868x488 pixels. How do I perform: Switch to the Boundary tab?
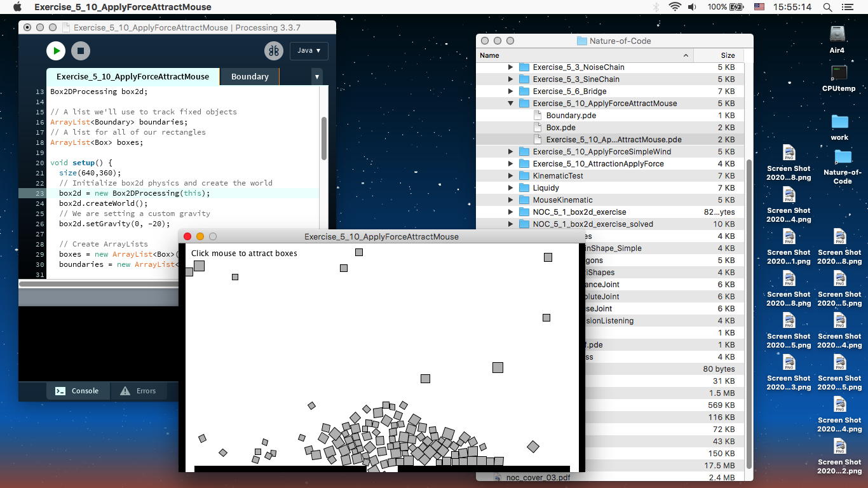[x=250, y=76]
